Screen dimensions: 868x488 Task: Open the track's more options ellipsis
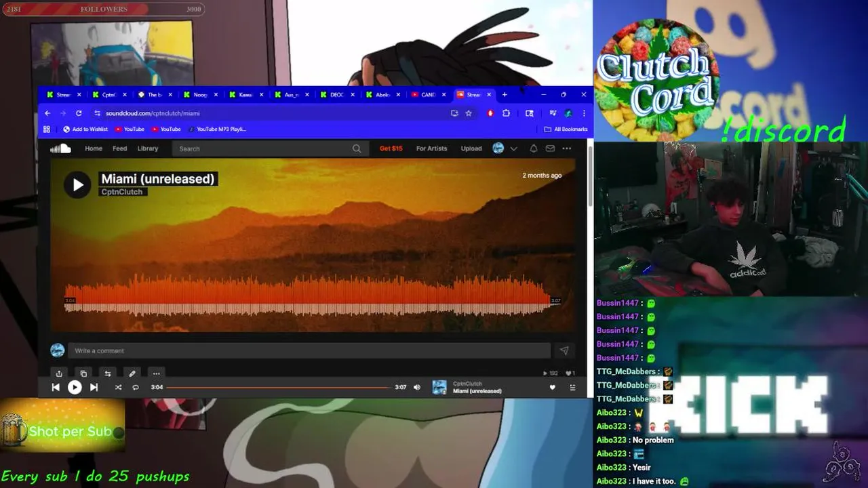[x=156, y=373]
